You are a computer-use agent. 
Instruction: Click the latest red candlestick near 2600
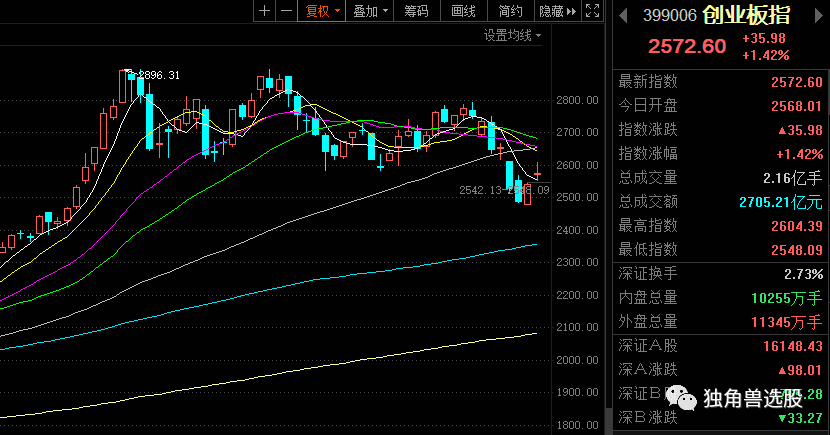(x=537, y=171)
